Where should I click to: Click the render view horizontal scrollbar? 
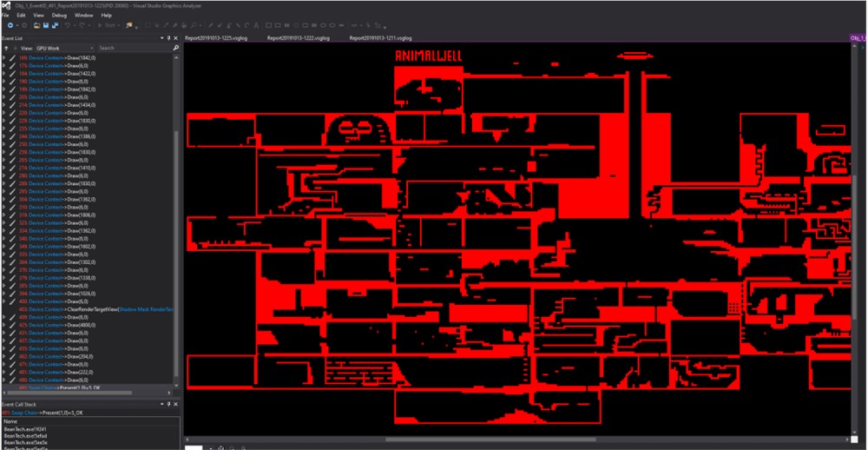490,440
